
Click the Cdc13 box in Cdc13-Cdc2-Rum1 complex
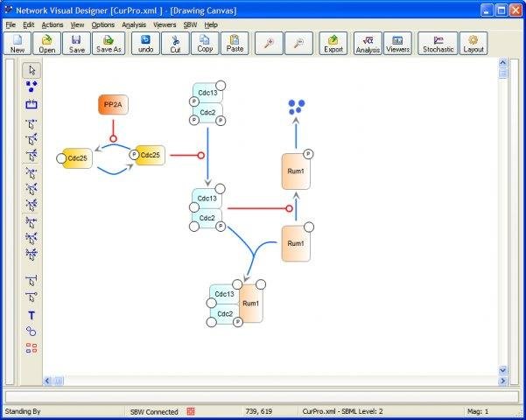[x=224, y=294]
